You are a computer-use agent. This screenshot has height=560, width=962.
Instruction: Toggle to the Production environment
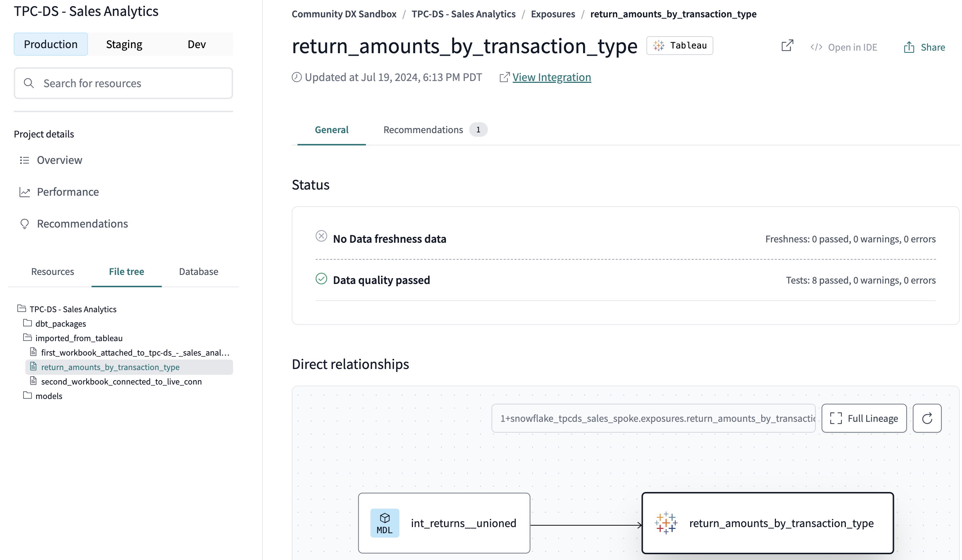[x=50, y=44]
